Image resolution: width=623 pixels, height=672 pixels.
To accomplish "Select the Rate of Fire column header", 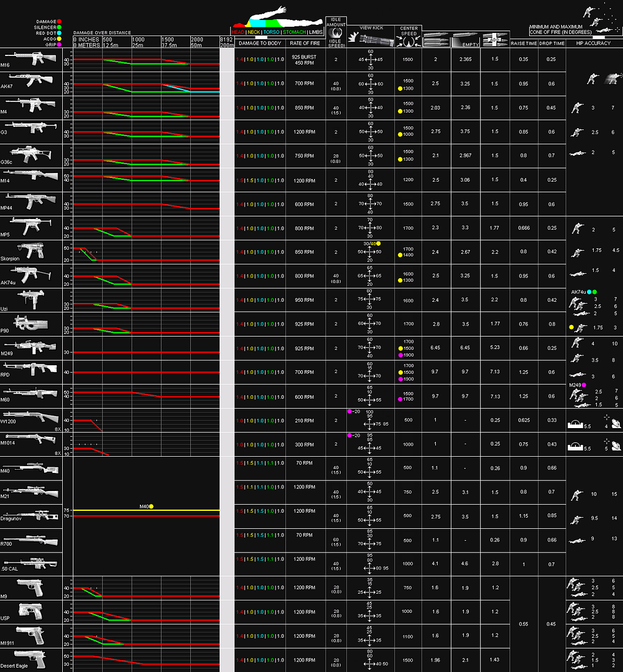I will 305,43.
